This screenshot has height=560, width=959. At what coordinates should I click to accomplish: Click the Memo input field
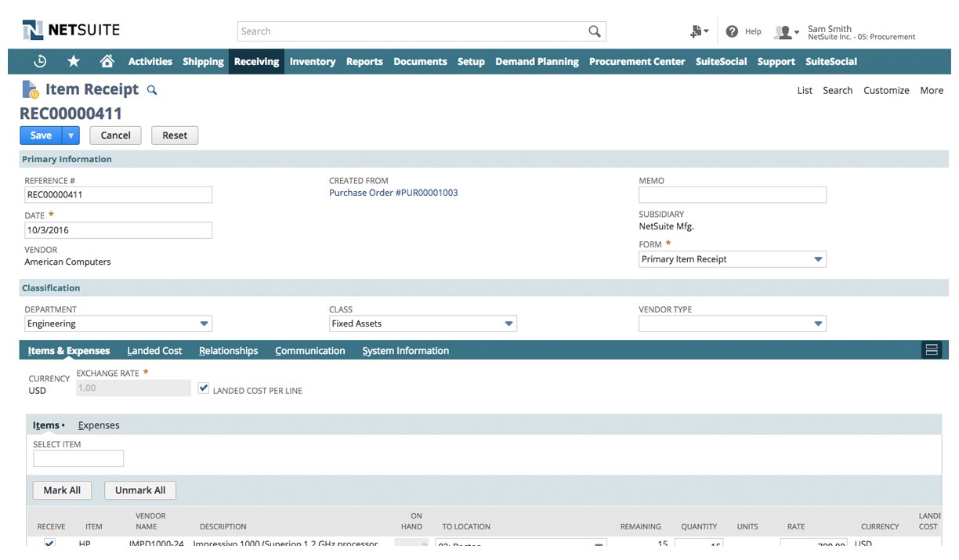click(733, 195)
